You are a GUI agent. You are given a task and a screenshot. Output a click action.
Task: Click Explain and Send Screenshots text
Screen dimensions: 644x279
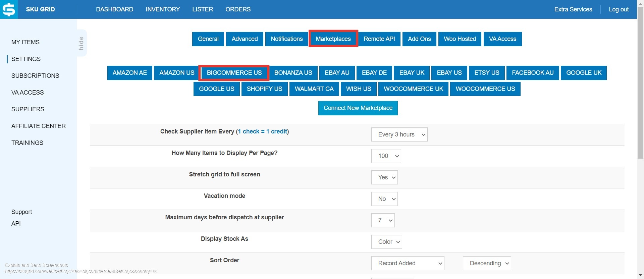(37, 265)
